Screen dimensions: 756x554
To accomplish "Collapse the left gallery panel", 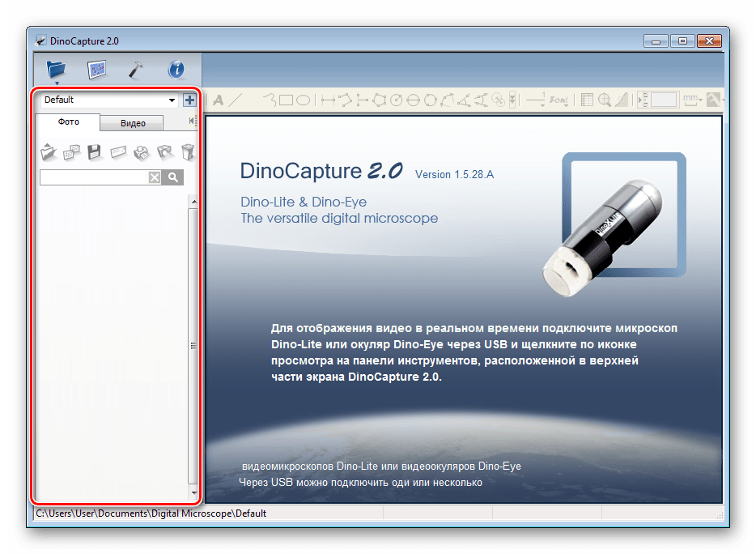I will click(193, 121).
